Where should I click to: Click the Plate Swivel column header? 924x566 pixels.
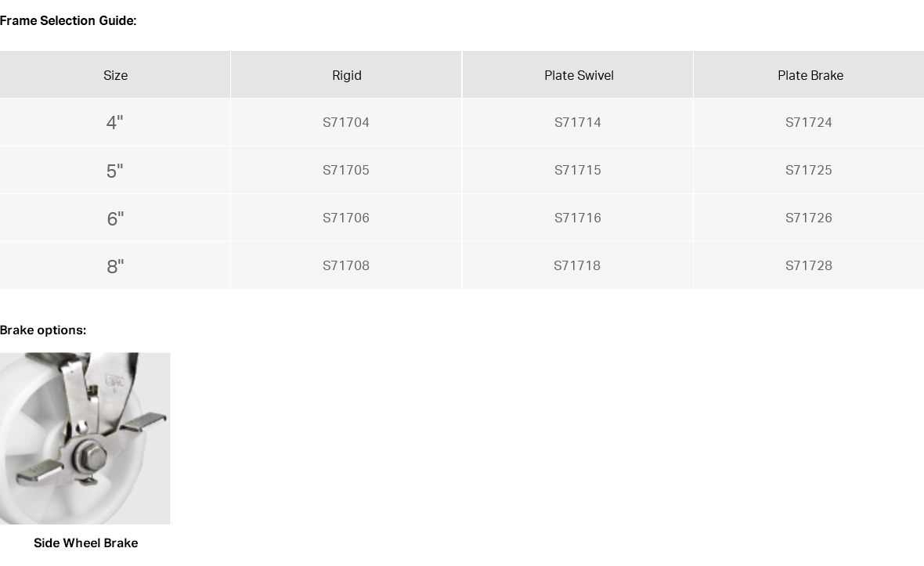tap(579, 75)
